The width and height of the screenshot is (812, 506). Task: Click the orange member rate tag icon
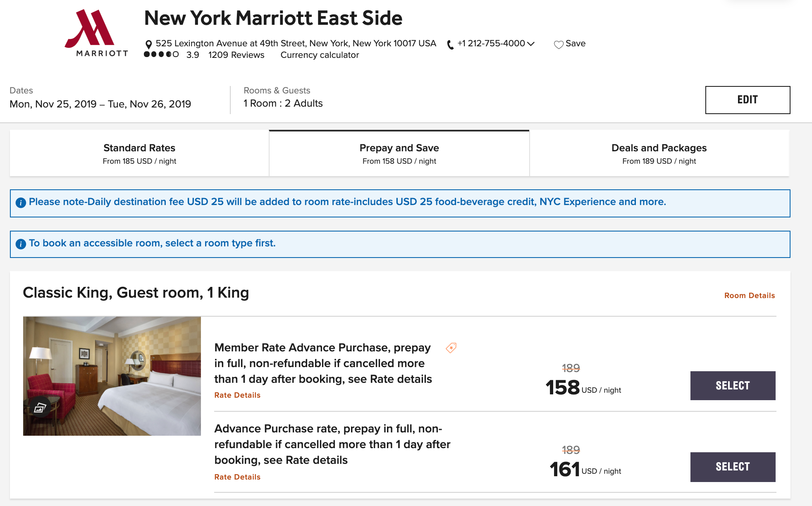click(x=451, y=348)
